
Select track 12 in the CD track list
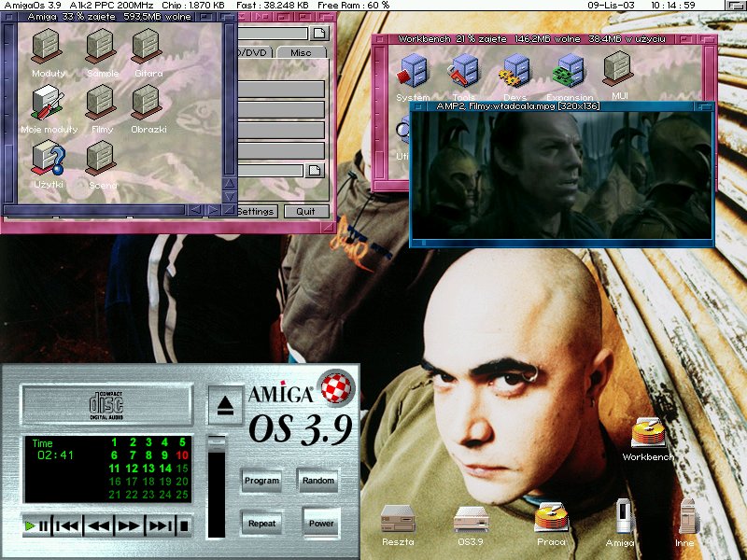(x=132, y=469)
